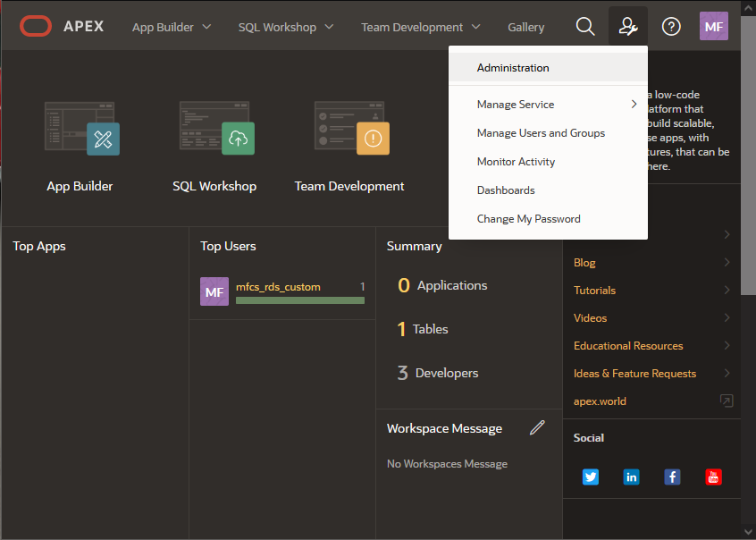Viewport: 756px width, 540px height.
Task: Select Administration in the dropdown menu
Action: (548, 68)
